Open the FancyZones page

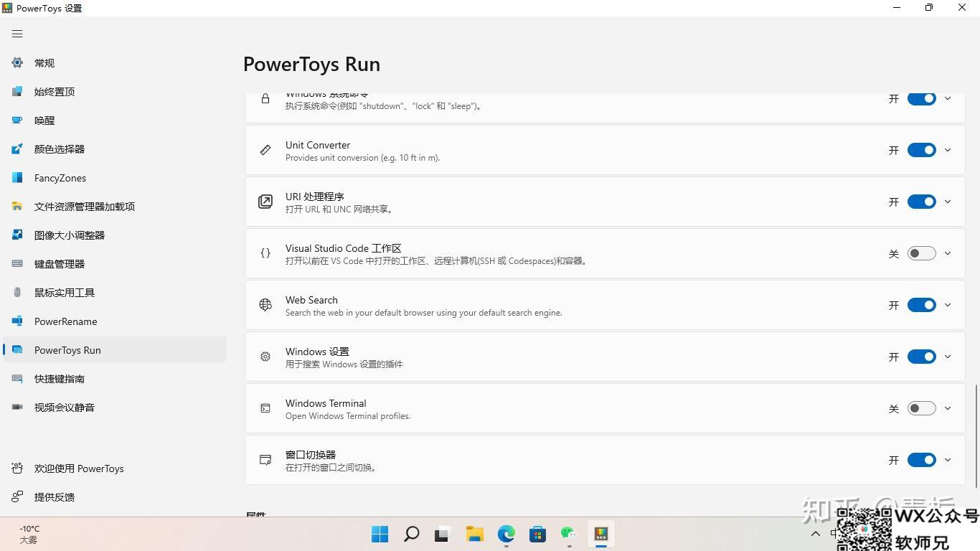[115, 178]
